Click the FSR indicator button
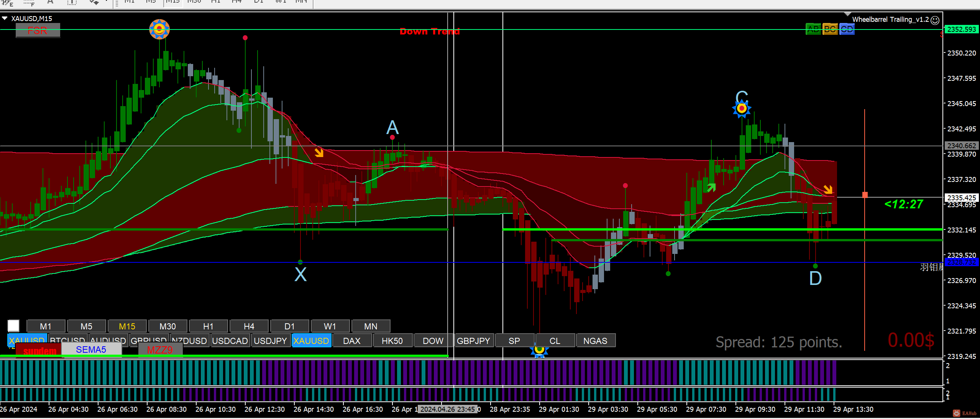Image resolution: width=980 pixels, height=419 pixels. point(38,31)
